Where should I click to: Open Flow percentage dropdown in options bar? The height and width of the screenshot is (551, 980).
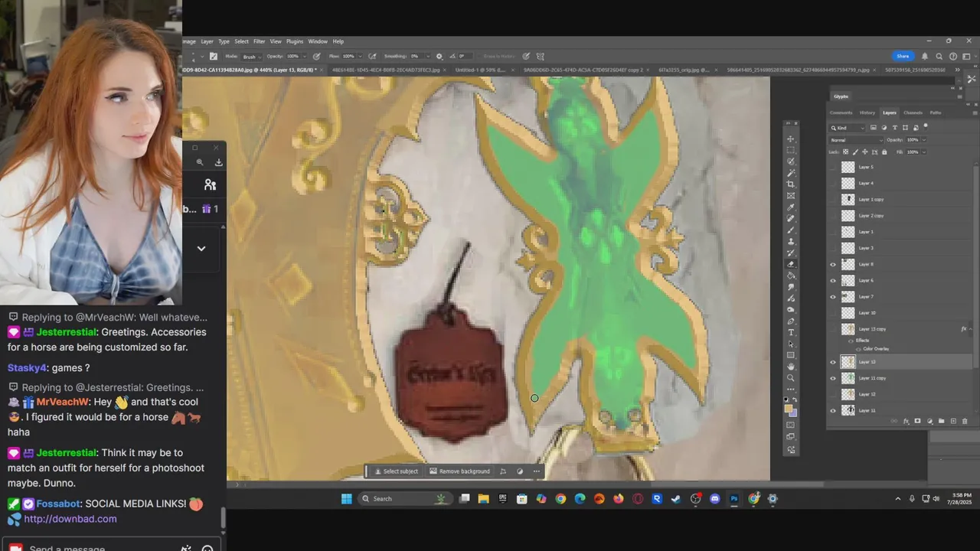point(360,56)
